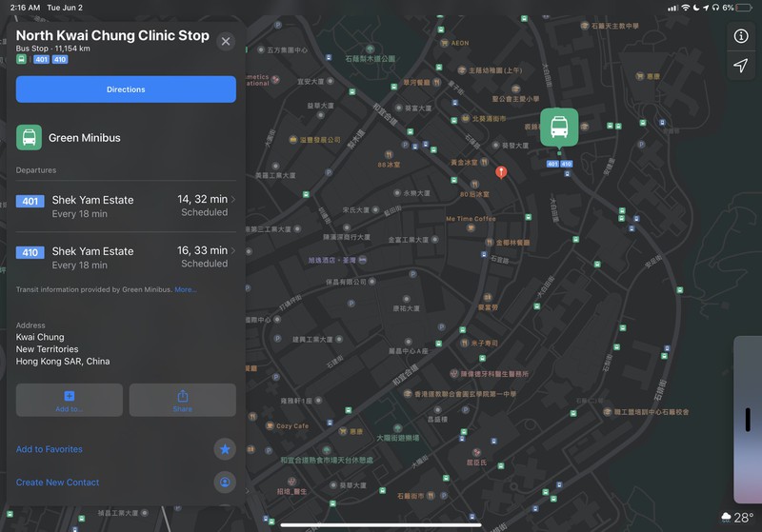Tap the Create New Contact link

pyautogui.click(x=58, y=483)
